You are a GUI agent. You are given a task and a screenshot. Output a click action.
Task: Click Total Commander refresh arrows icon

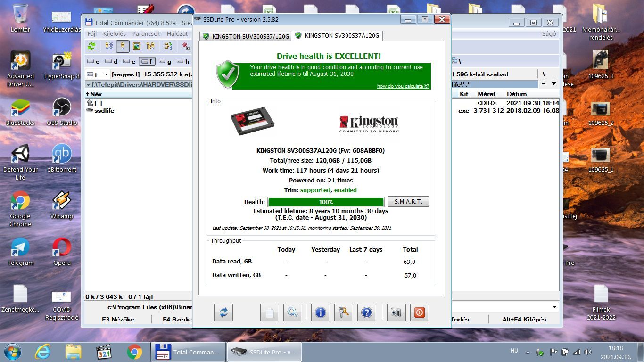[x=91, y=46]
